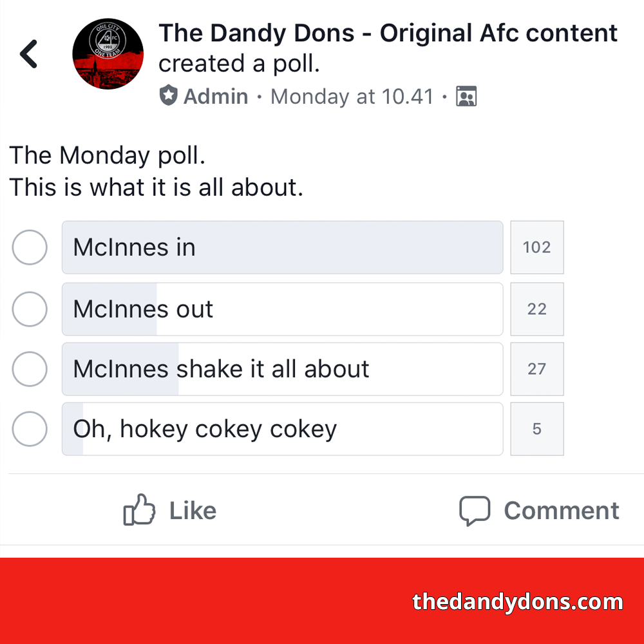Click the McInnes out poll option bar

[x=283, y=309]
